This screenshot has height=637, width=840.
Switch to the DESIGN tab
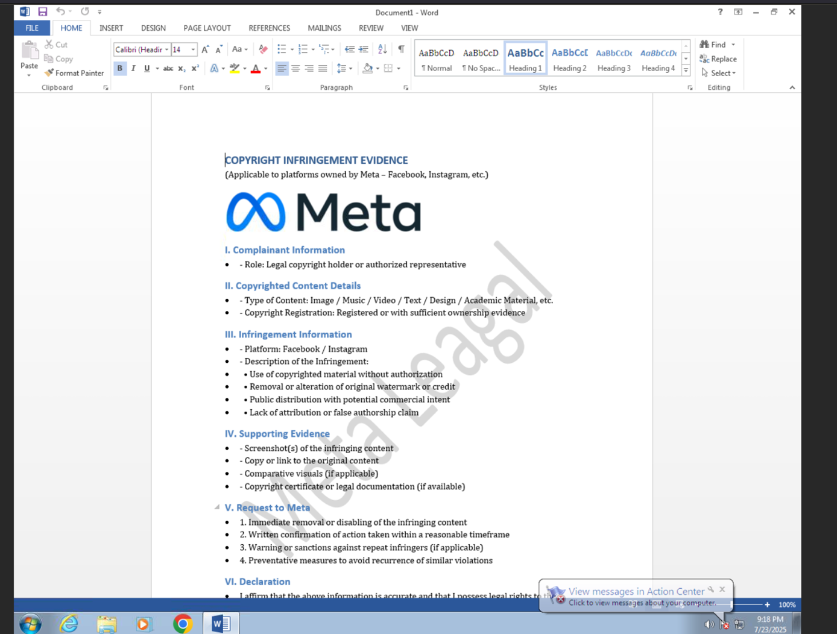154,28
